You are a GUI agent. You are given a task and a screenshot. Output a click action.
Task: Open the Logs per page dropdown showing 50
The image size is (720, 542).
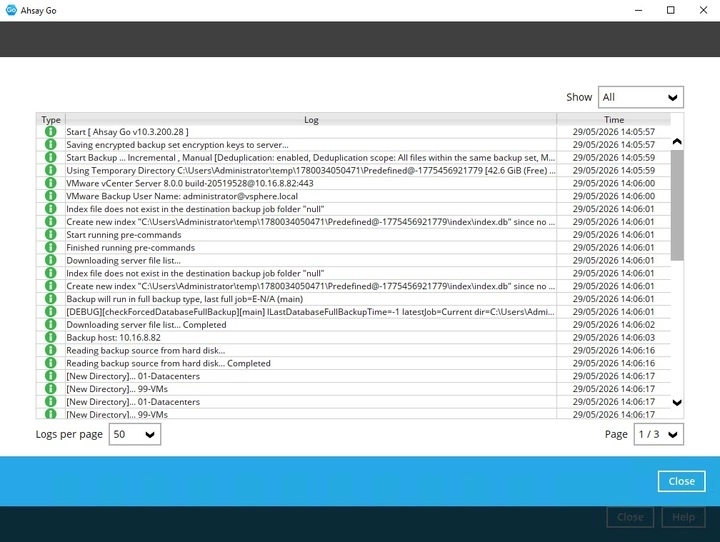tap(135, 435)
